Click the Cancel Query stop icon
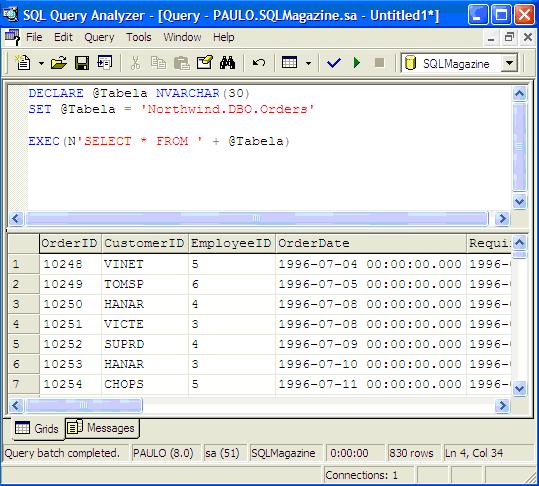This screenshot has height=486, width=539. click(x=380, y=63)
